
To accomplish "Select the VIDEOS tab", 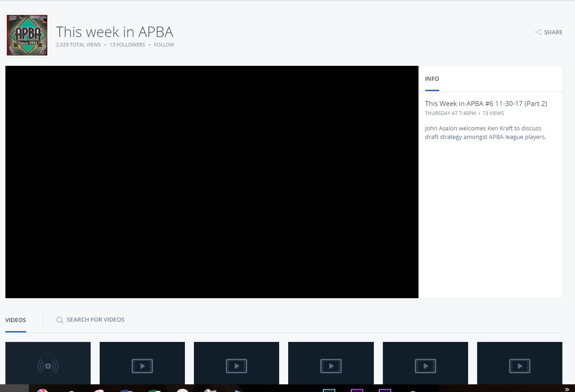I will point(16,320).
